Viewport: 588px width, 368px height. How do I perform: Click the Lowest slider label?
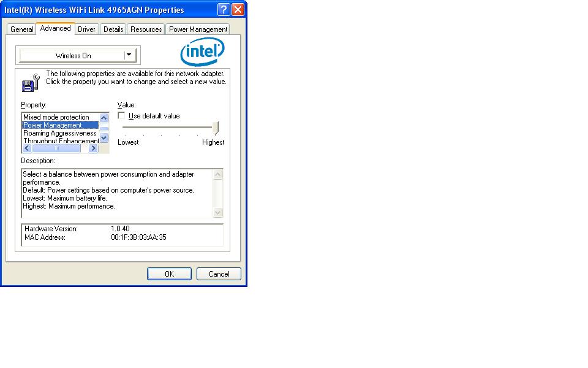(x=128, y=142)
